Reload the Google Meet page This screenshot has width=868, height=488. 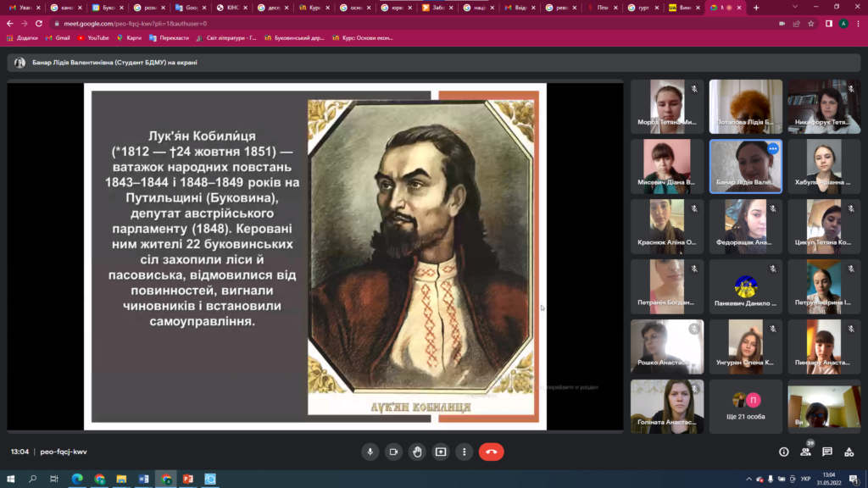39,24
